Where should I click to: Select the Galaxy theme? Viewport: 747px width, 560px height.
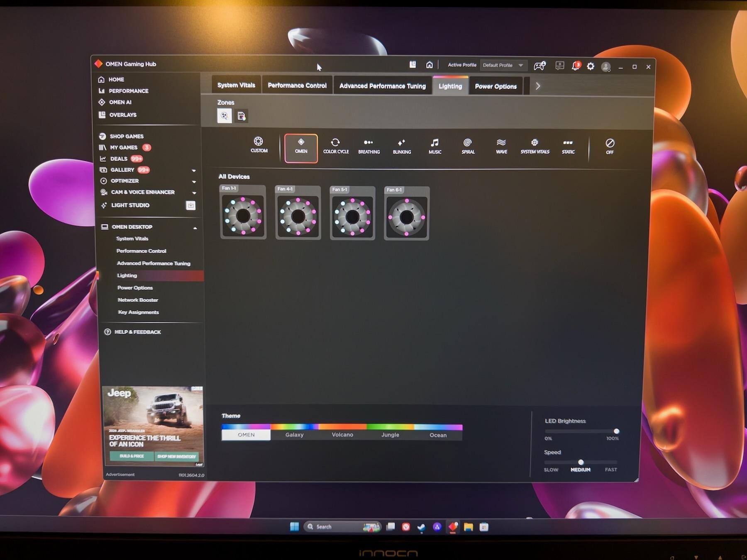[295, 435]
